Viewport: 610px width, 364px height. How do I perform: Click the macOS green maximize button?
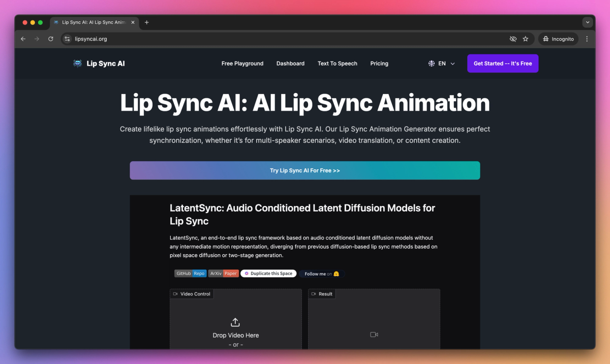pyautogui.click(x=40, y=22)
